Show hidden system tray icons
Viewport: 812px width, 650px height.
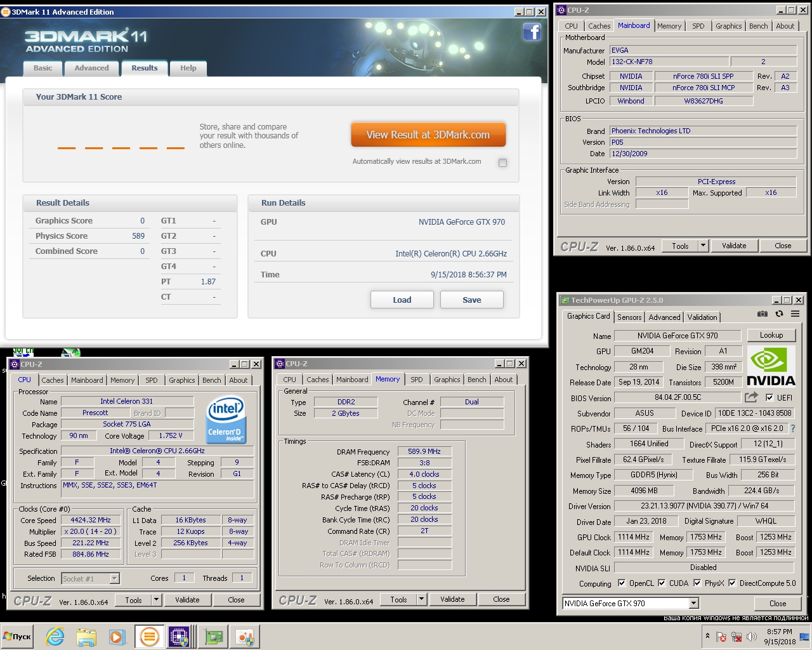[x=707, y=636]
